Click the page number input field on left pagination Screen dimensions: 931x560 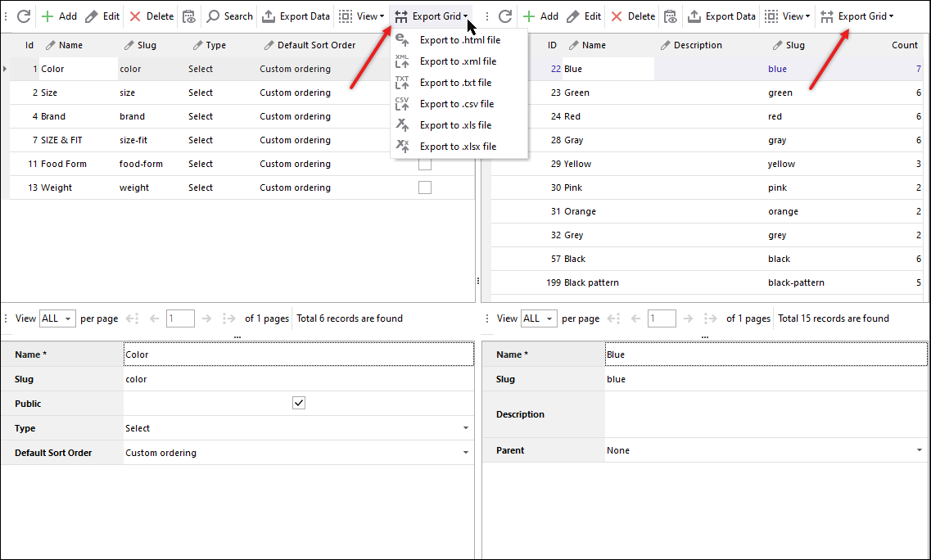(x=179, y=318)
